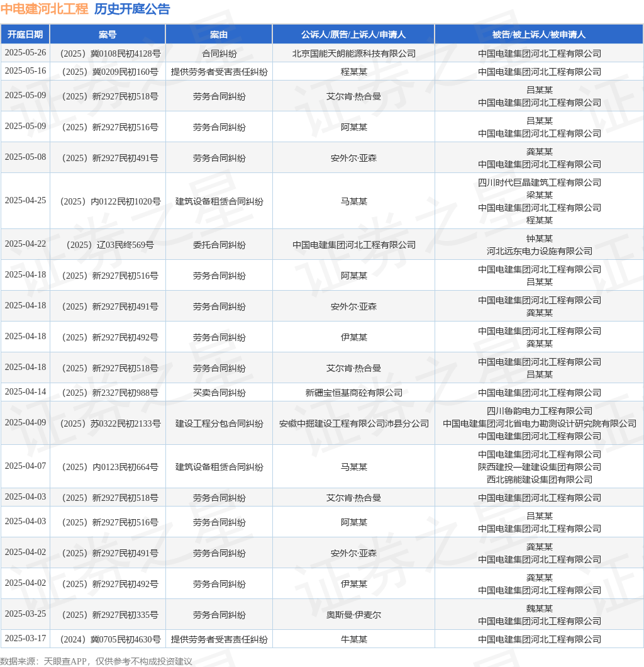Image resolution: width=644 pixels, height=667 pixels.
Task: Click date 2025-04-25
Action: pos(26,200)
